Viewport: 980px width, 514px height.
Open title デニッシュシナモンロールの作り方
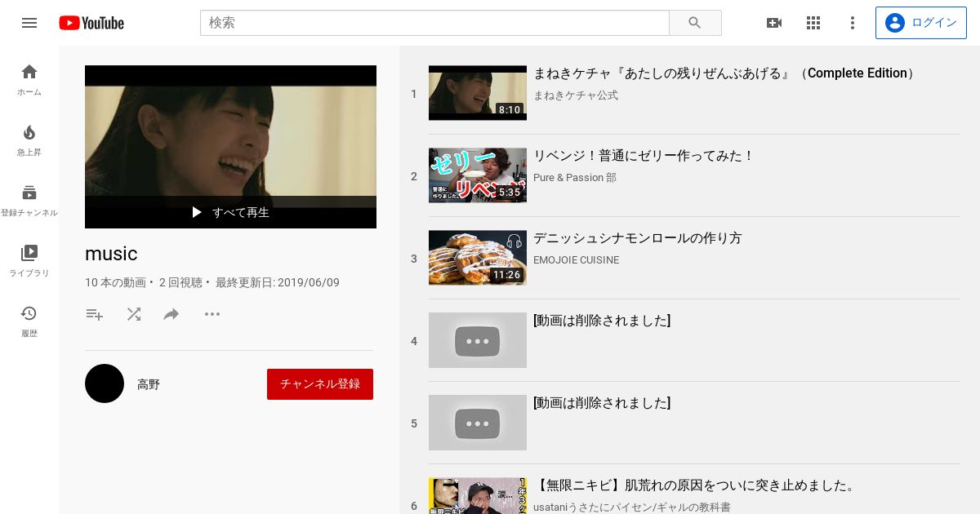[638, 238]
